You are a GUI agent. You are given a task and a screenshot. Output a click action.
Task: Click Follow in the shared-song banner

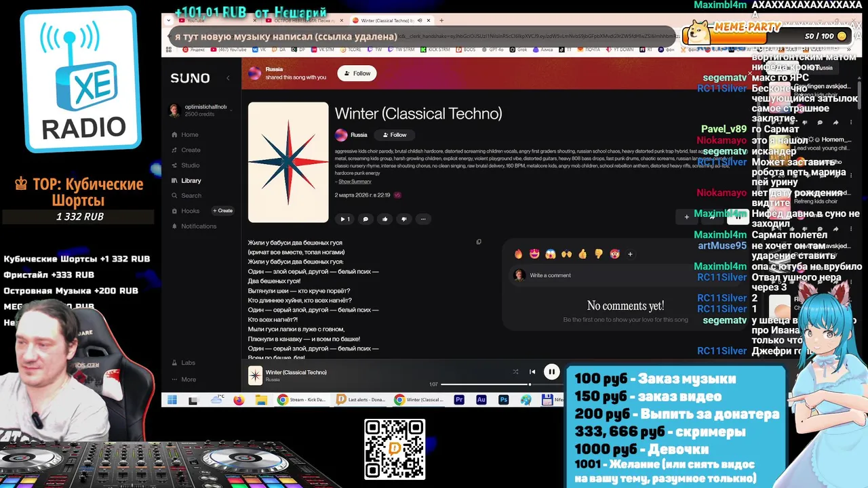[x=357, y=73]
